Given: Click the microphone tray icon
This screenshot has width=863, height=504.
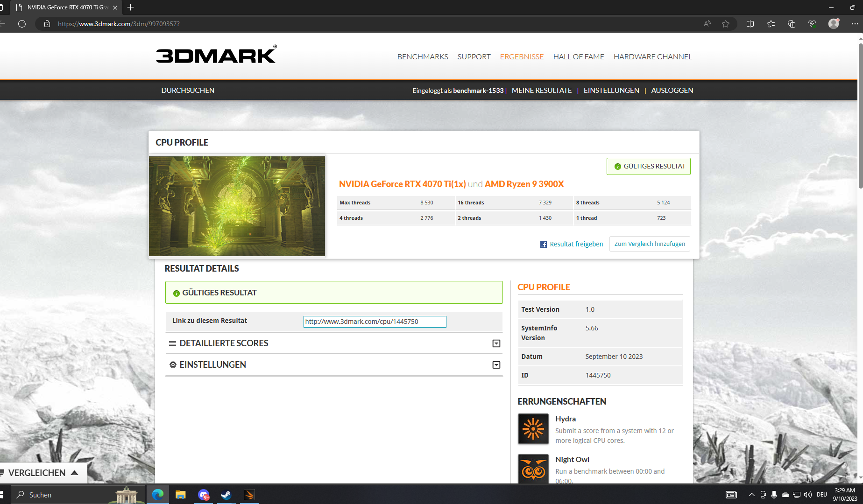Looking at the screenshot, I should point(774,495).
